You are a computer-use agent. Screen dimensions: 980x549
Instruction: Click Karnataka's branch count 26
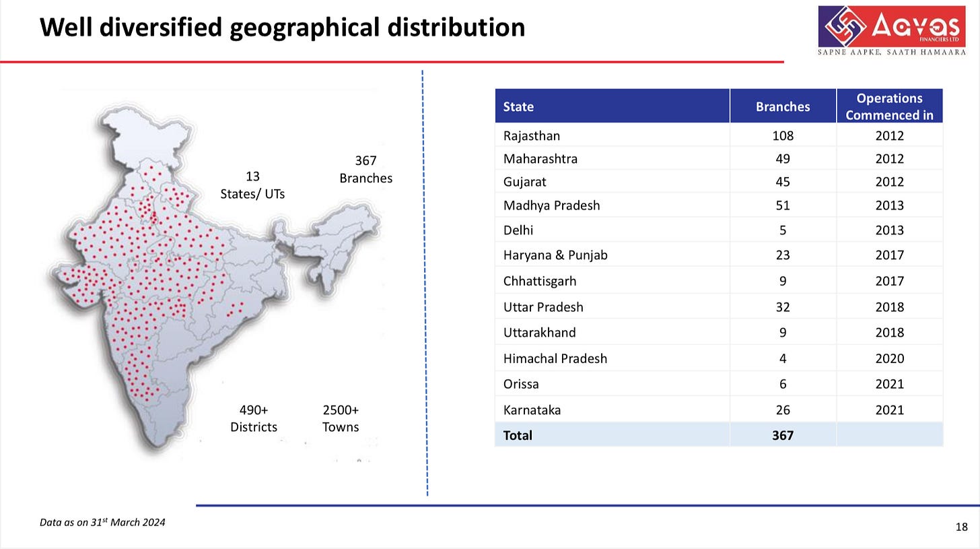point(783,410)
